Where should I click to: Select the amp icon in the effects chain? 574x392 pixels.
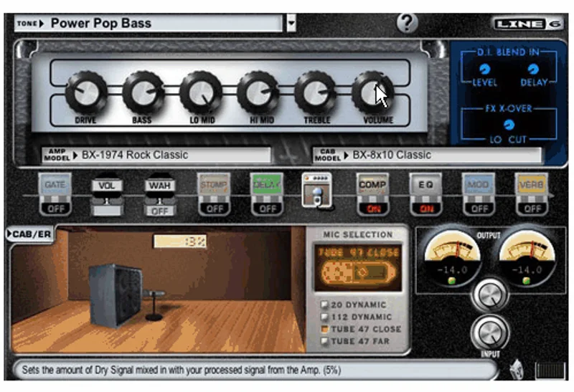coord(317,191)
